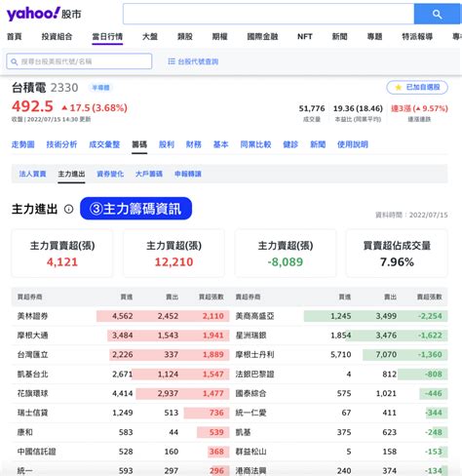Click the 主力買超 12,210 card

pyautogui.click(x=173, y=254)
